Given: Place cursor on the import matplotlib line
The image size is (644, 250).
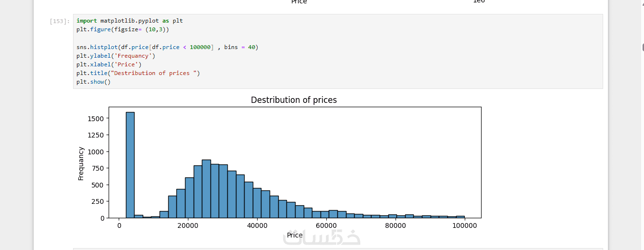Looking at the screenshot, I should click(129, 21).
